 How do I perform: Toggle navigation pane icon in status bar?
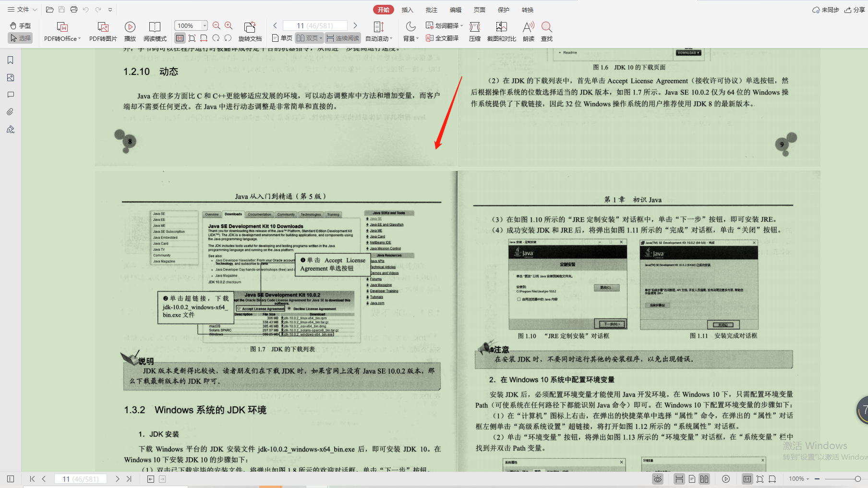pos(11,479)
